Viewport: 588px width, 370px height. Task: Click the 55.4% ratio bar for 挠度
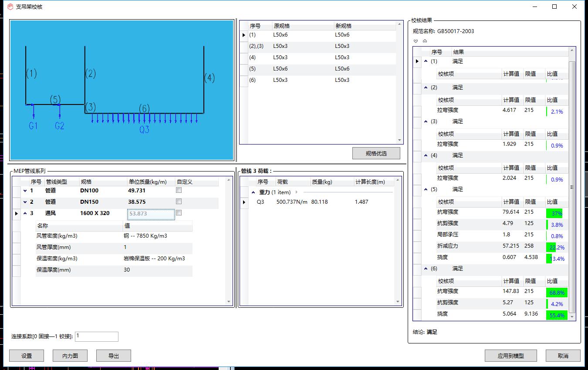[x=557, y=315]
